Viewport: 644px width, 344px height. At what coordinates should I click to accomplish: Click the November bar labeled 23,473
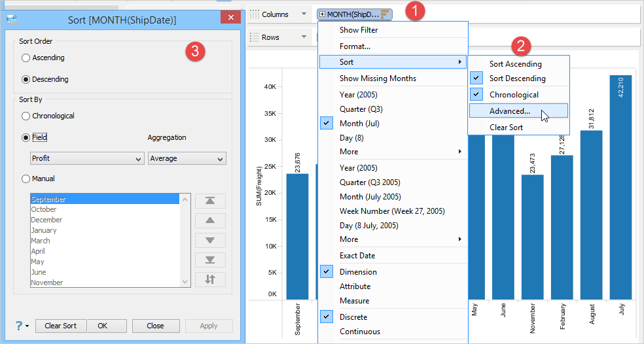pyautogui.click(x=532, y=237)
